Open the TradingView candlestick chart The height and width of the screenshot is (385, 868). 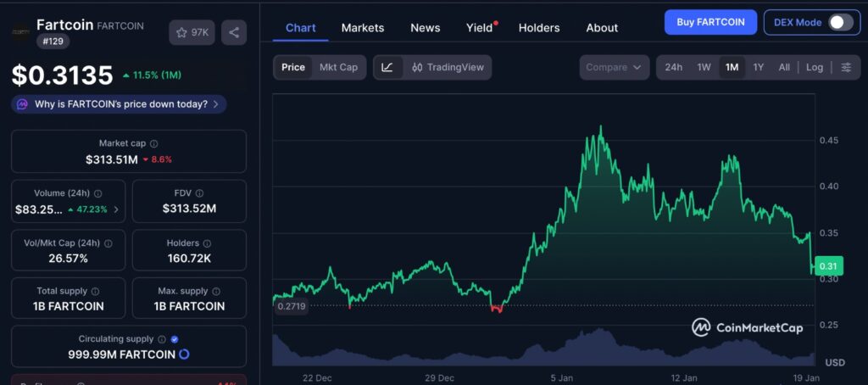448,68
